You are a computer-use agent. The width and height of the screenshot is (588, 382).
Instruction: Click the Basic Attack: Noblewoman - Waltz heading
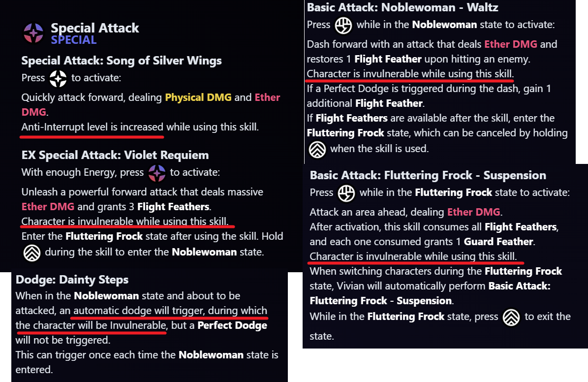click(402, 7)
